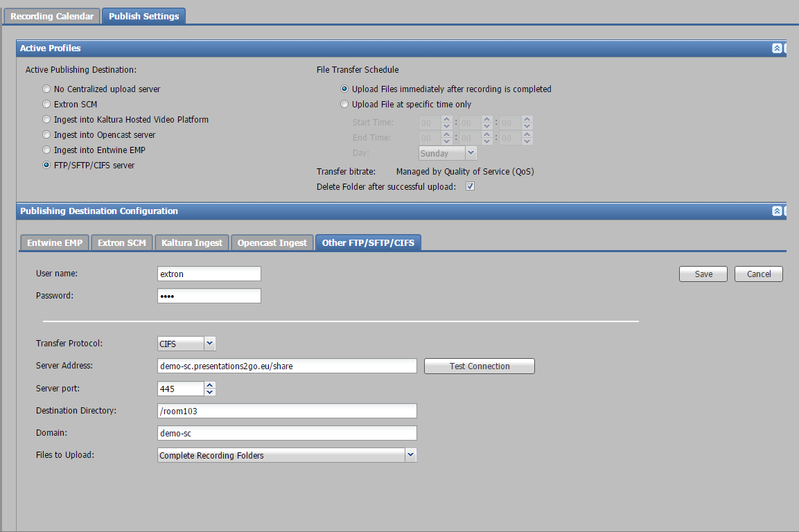Focus the Password field

tap(209, 296)
